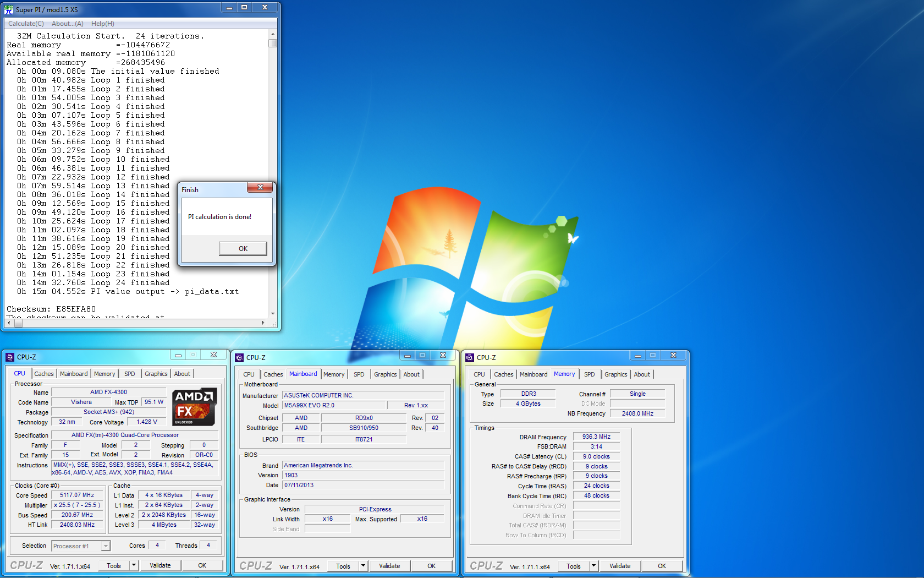Click the BIOS Version 1903 field
Viewport: 924px width, 578px height.
[x=364, y=475]
